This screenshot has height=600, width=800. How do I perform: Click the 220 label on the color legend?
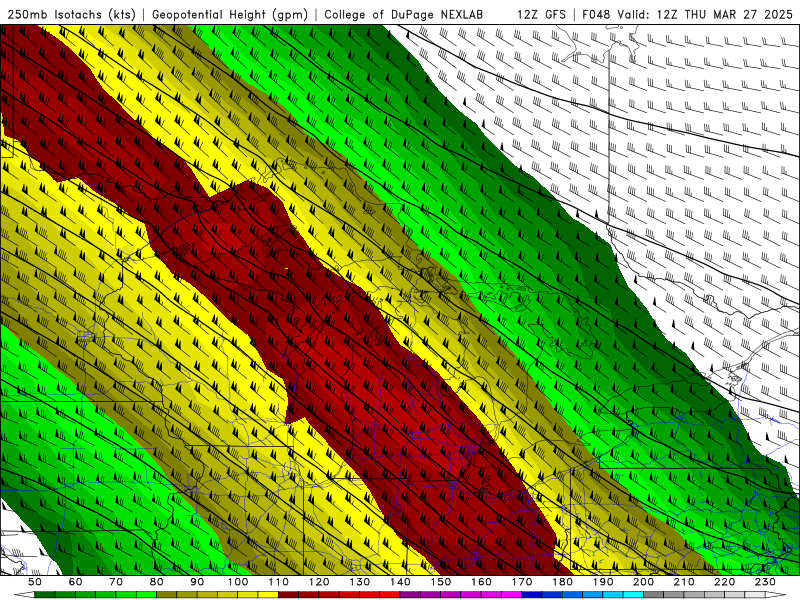(x=724, y=582)
